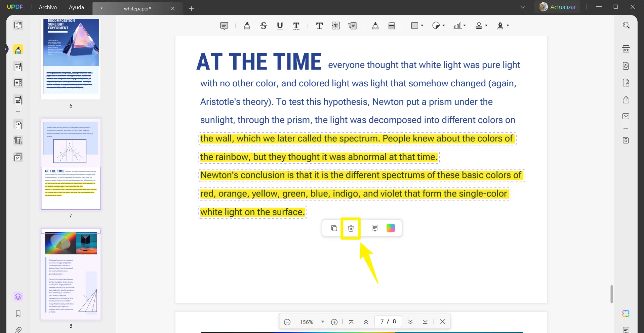
Task: Open the Archivo menu
Action: [48, 7]
